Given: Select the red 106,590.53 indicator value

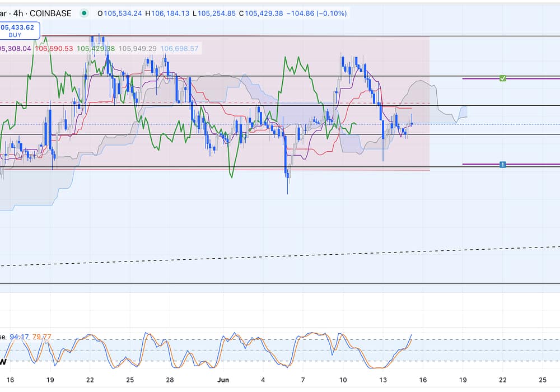Looking at the screenshot, I should (x=54, y=49).
